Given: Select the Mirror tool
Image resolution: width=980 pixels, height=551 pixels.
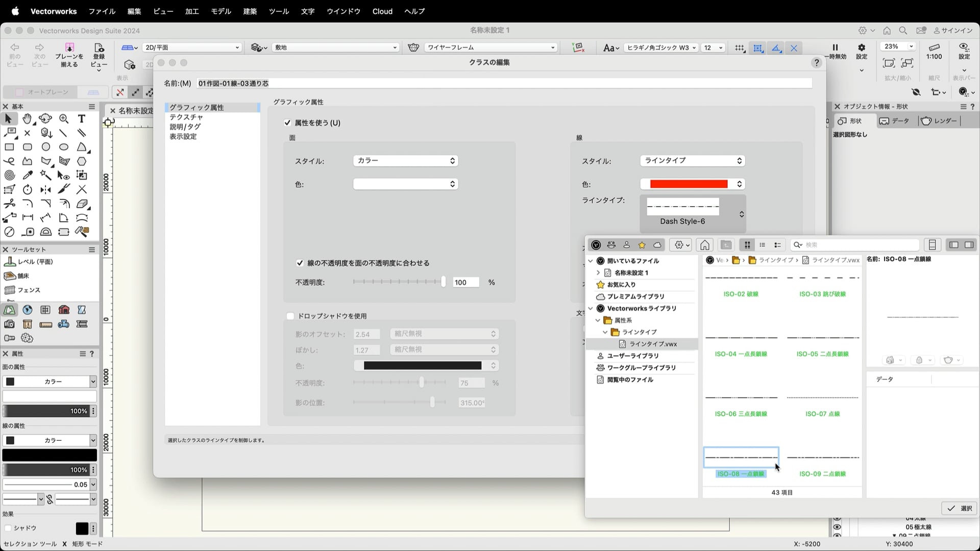Looking at the screenshot, I should pos(46,190).
